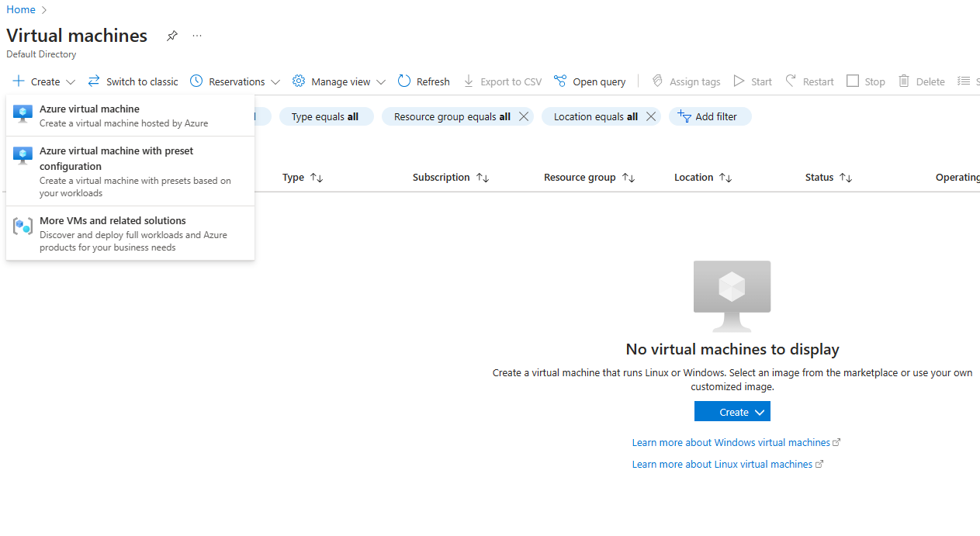
Task: Pin Virtual machines page to dashboard
Action: click(171, 36)
